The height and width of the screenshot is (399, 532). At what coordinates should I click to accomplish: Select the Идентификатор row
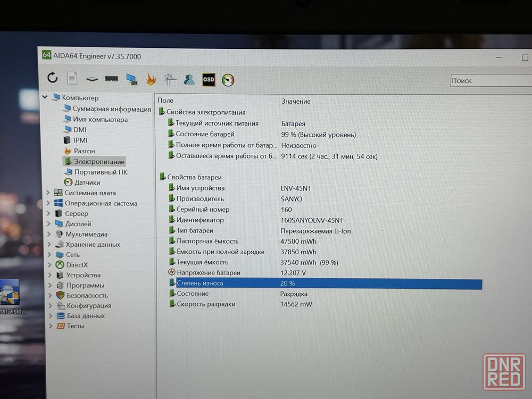pos(256,220)
